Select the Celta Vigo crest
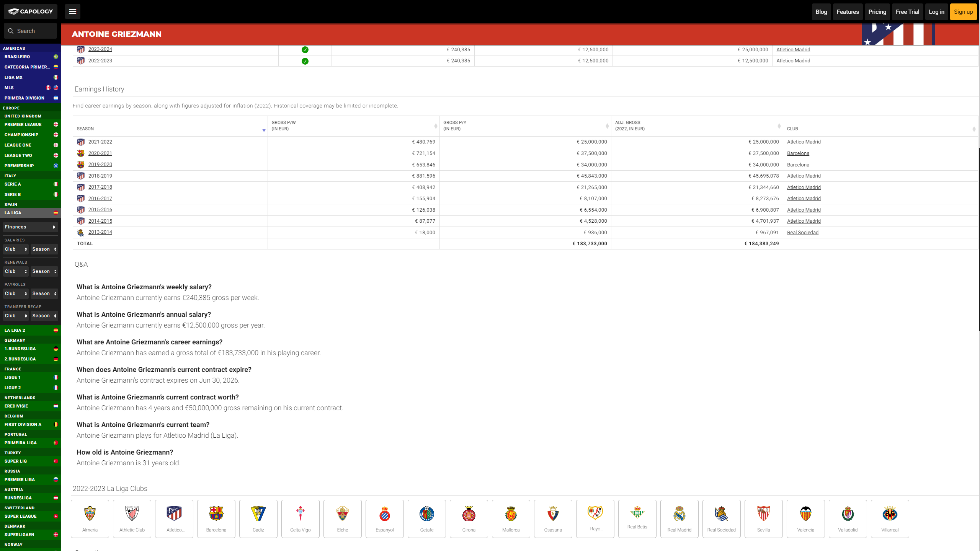The height and width of the screenshot is (551, 980). coord(301,514)
